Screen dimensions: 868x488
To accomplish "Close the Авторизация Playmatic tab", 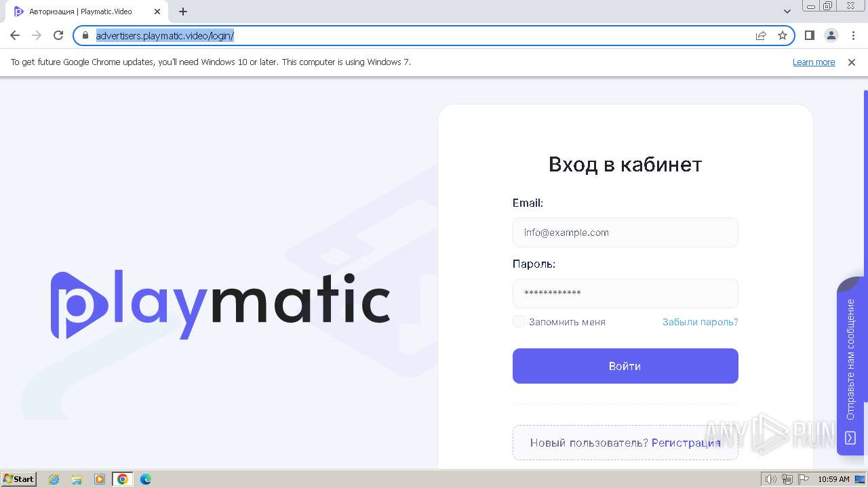I will click(x=157, y=12).
